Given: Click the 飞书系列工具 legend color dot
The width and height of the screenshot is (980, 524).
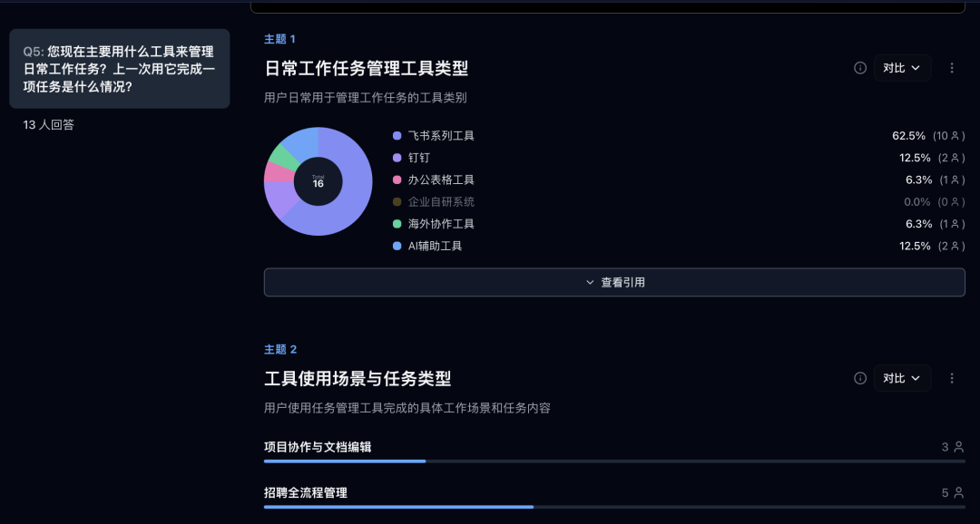Looking at the screenshot, I should [x=397, y=136].
